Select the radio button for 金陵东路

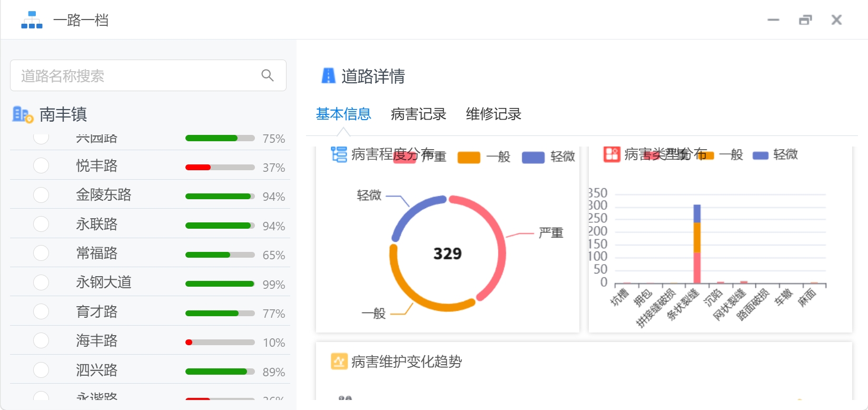pos(41,195)
